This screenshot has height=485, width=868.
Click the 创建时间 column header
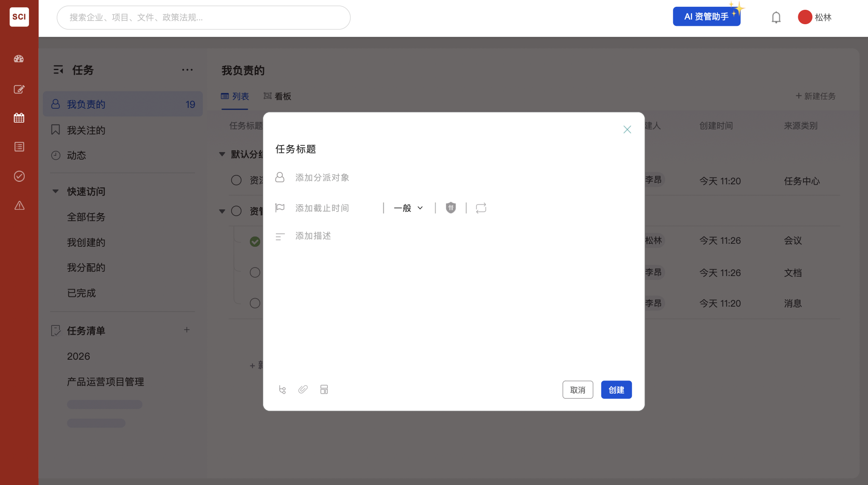[x=716, y=126]
